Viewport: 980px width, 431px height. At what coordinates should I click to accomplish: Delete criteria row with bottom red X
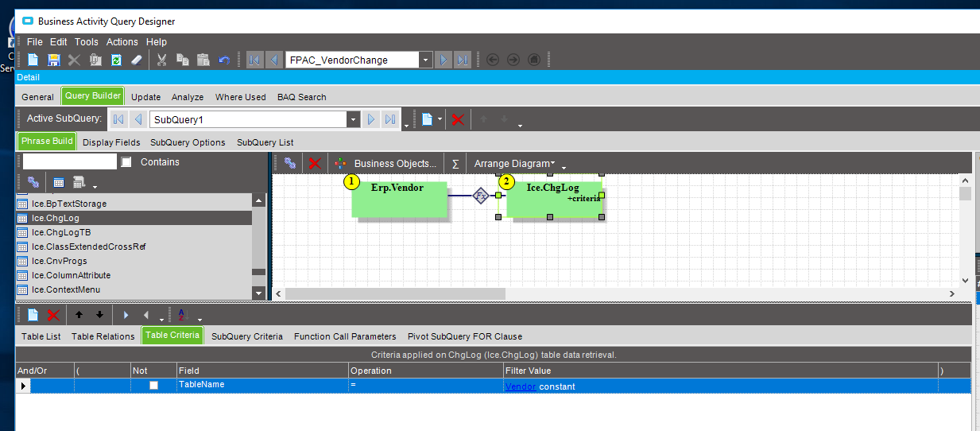[x=53, y=314]
